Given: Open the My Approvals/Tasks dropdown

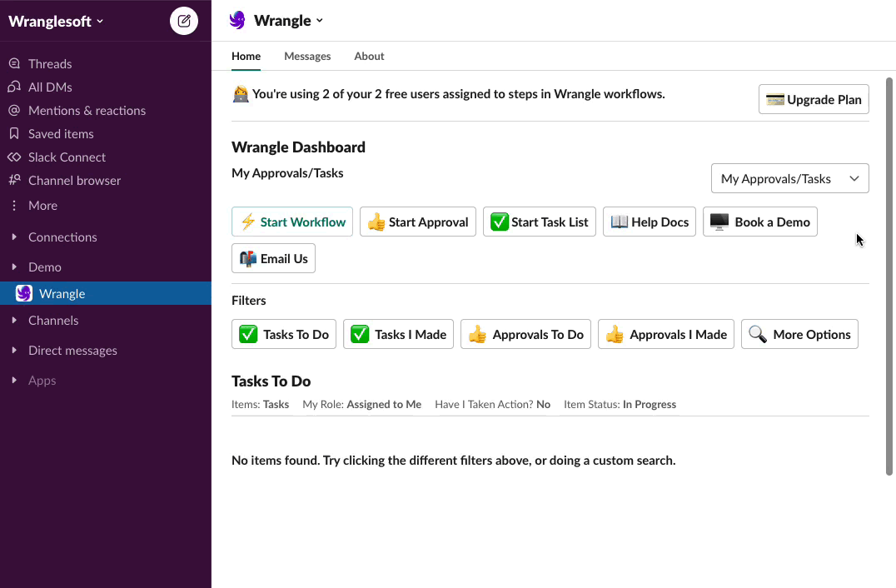Looking at the screenshot, I should [x=789, y=178].
